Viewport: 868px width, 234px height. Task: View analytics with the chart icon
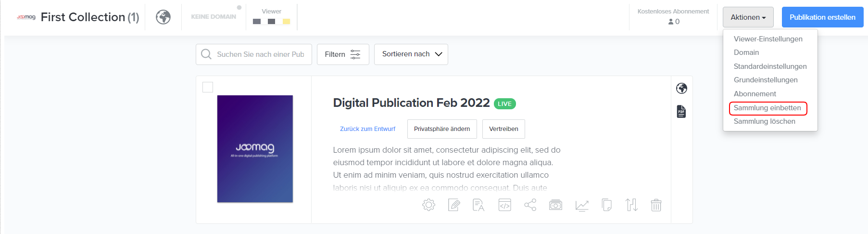click(x=581, y=205)
